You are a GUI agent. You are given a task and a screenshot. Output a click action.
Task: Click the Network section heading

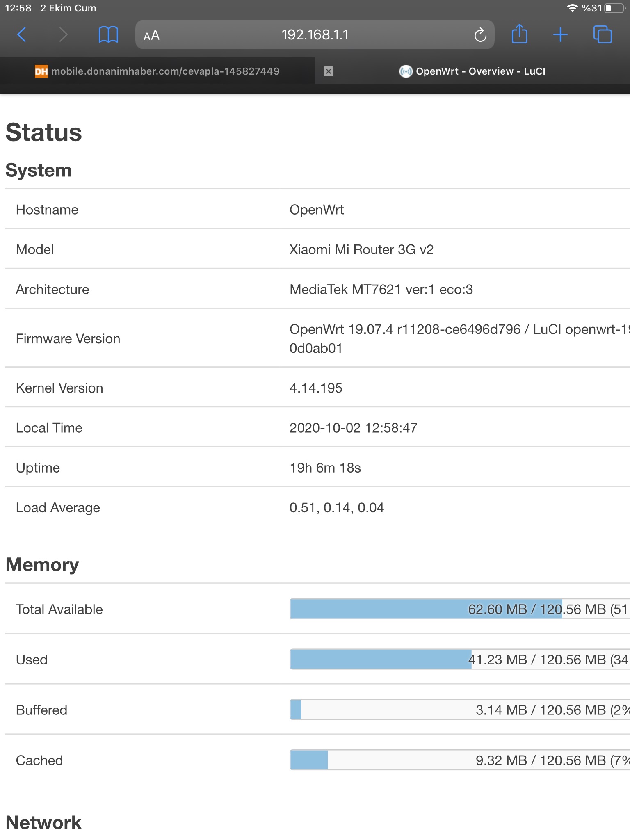coord(43,822)
